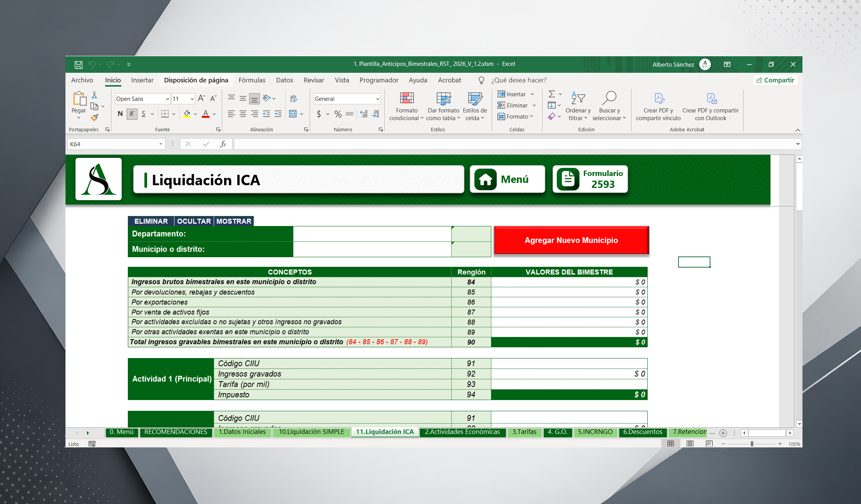
Task: Open the Name Box dropdown arrow
Action: coord(161,144)
